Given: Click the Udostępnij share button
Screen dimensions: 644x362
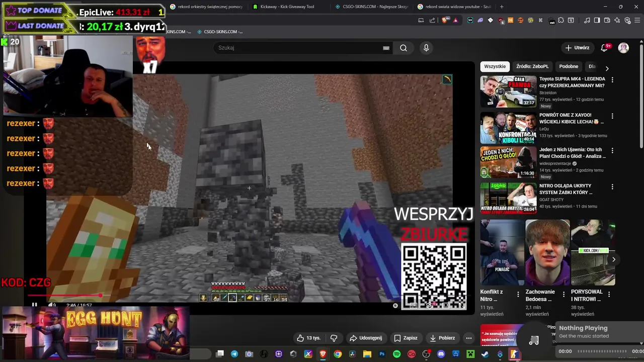Looking at the screenshot, I should pos(366,338).
